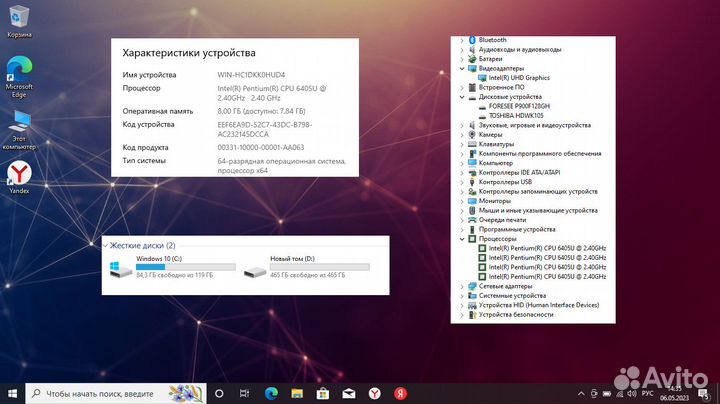Open Cortana circle icon on taskbar
The height and width of the screenshot is (404, 720).
click(x=219, y=393)
